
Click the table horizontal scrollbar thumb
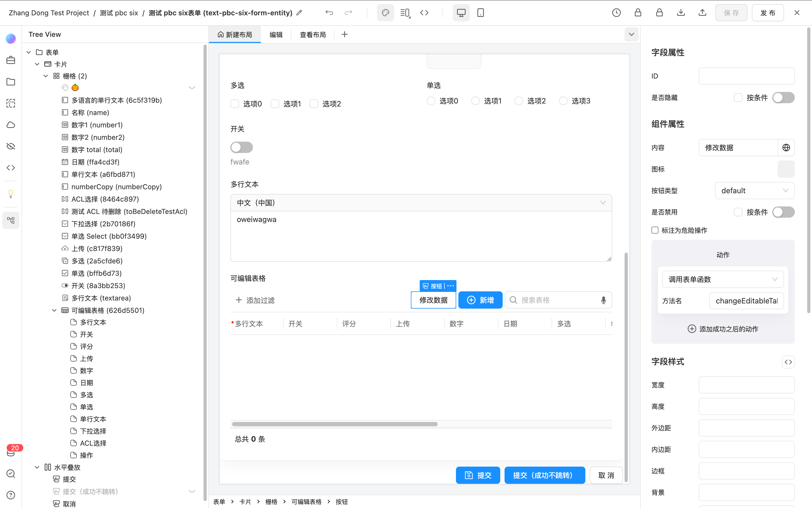[x=335, y=424]
